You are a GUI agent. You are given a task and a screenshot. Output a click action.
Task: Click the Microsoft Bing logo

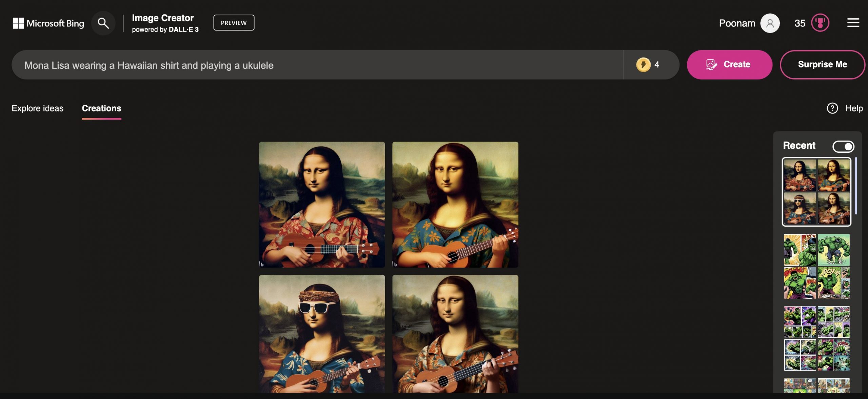coord(48,23)
